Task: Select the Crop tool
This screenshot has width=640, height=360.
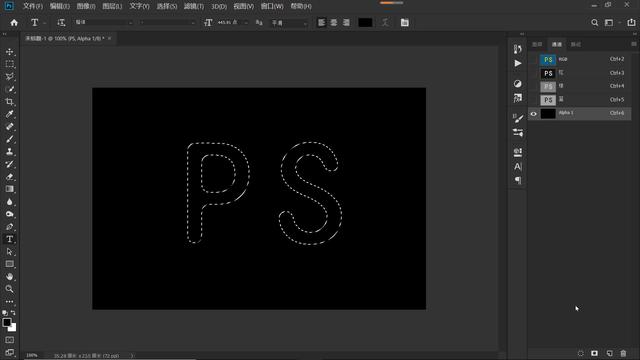Action: tap(9, 102)
